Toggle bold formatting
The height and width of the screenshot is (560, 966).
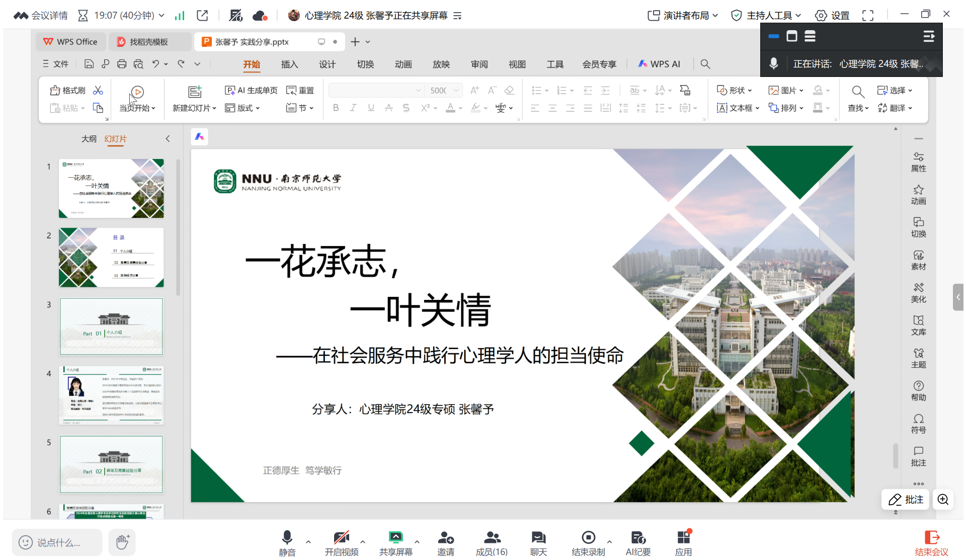click(x=336, y=108)
